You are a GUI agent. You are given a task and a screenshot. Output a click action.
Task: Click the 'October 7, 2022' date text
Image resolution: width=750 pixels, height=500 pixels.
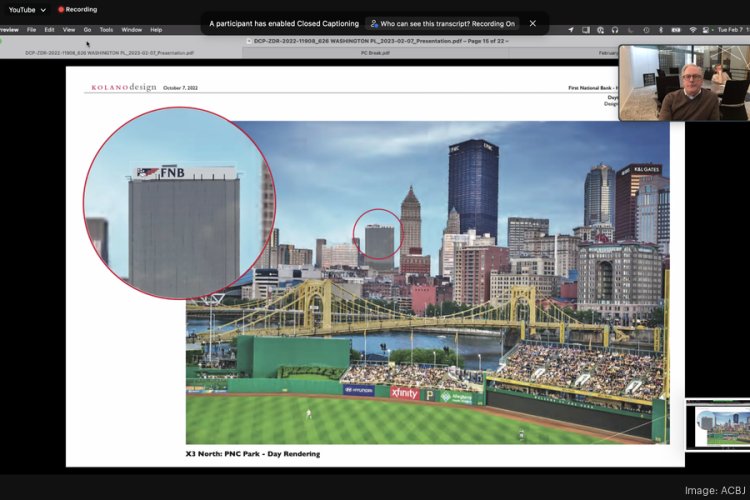point(180,88)
